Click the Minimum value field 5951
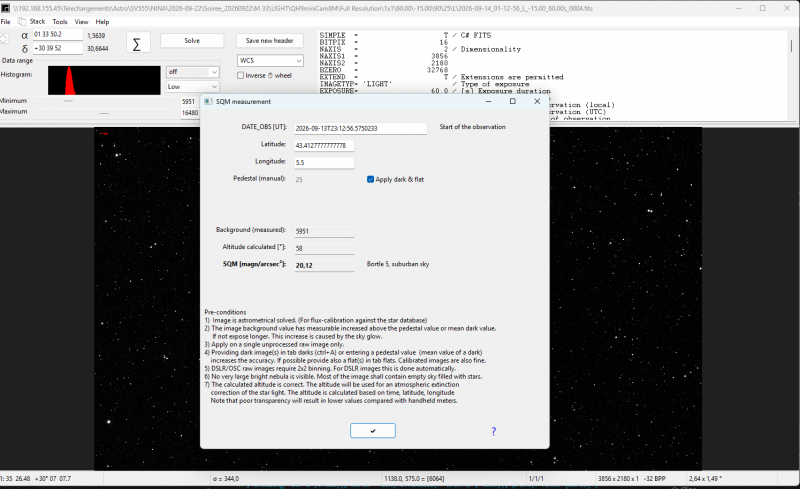The image size is (800, 489). coord(189,102)
